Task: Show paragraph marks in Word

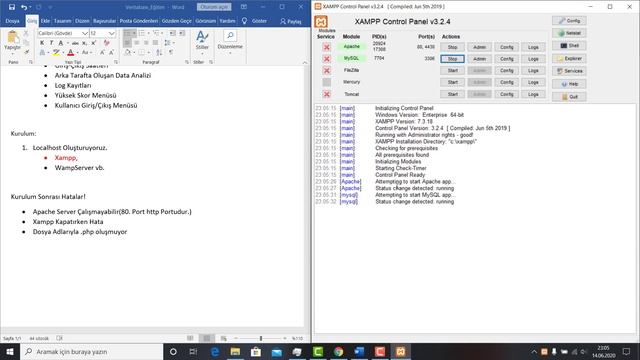Action: [171, 53]
